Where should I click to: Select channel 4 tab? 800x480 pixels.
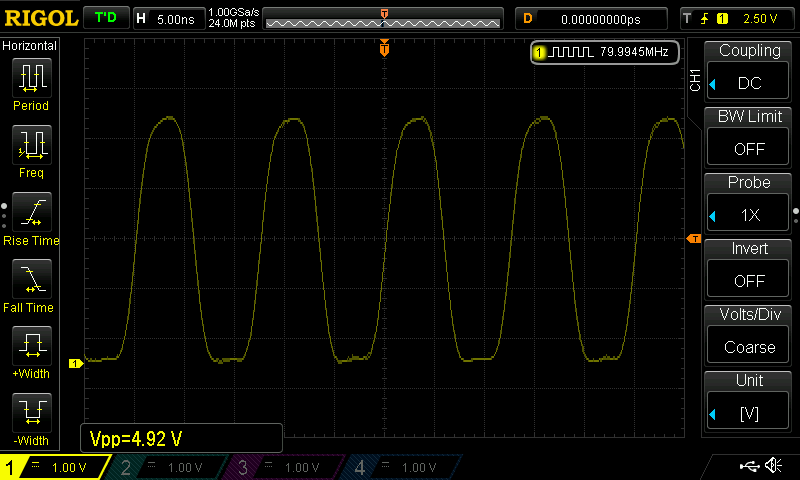pyautogui.click(x=403, y=467)
